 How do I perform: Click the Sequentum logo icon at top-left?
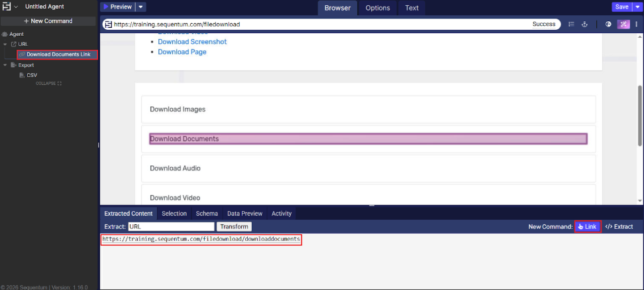(x=7, y=7)
